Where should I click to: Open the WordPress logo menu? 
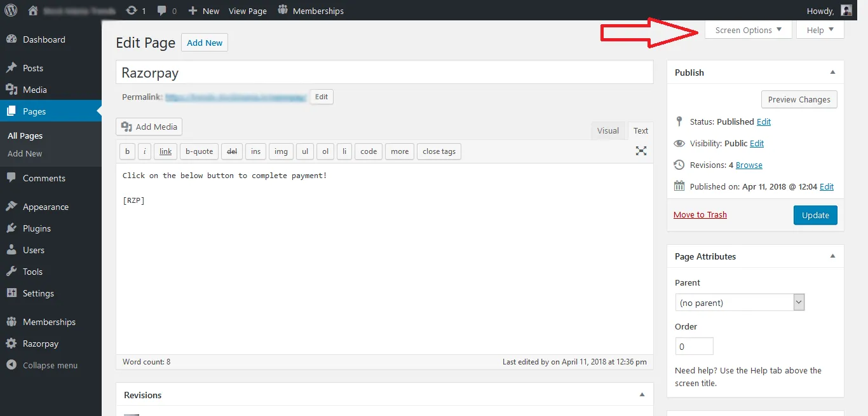11,10
